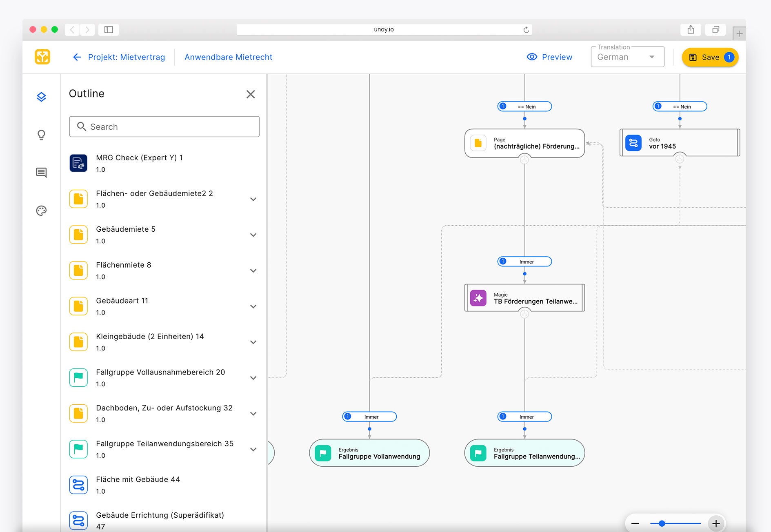Close the Outline panel
The width and height of the screenshot is (771, 532).
pos(251,94)
